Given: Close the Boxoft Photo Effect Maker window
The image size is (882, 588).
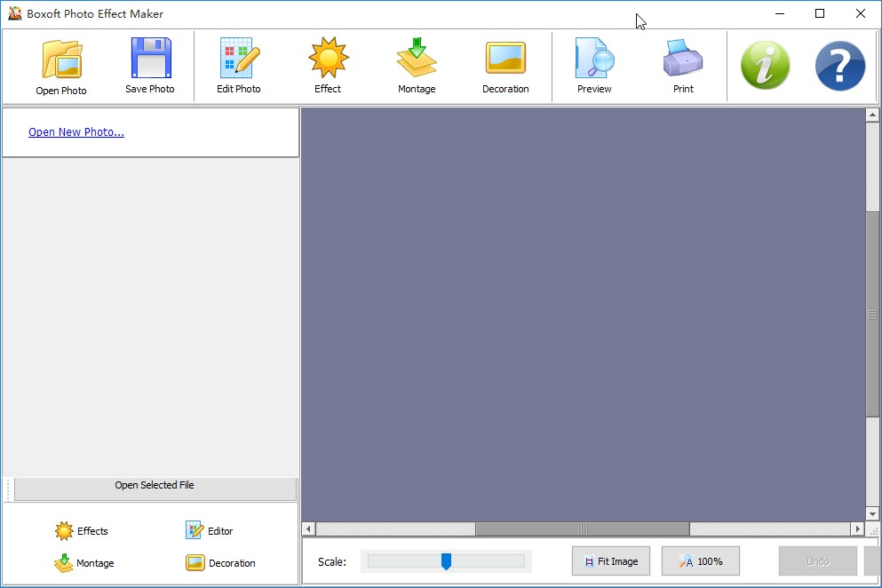Looking at the screenshot, I should click(x=860, y=13).
